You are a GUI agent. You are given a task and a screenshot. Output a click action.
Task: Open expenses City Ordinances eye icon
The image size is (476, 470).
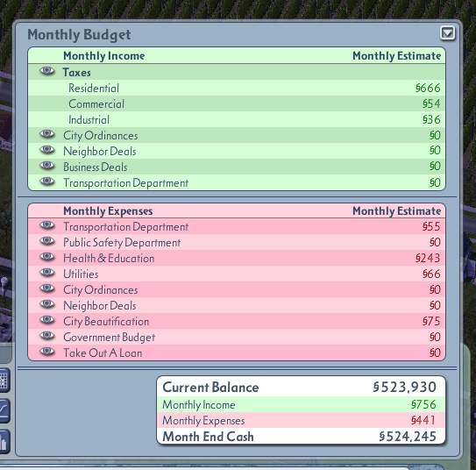(x=47, y=288)
